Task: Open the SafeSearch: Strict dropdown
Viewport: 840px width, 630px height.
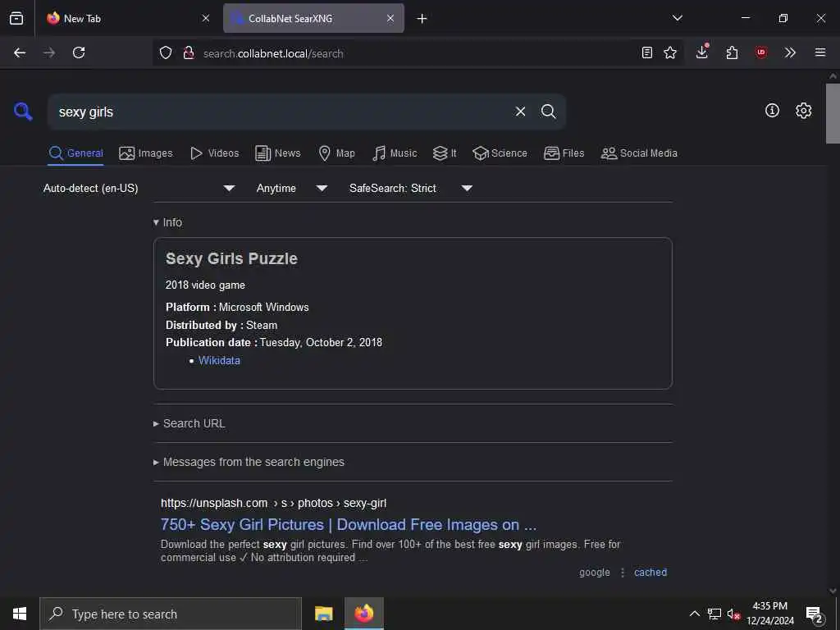Action: pos(410,188)
